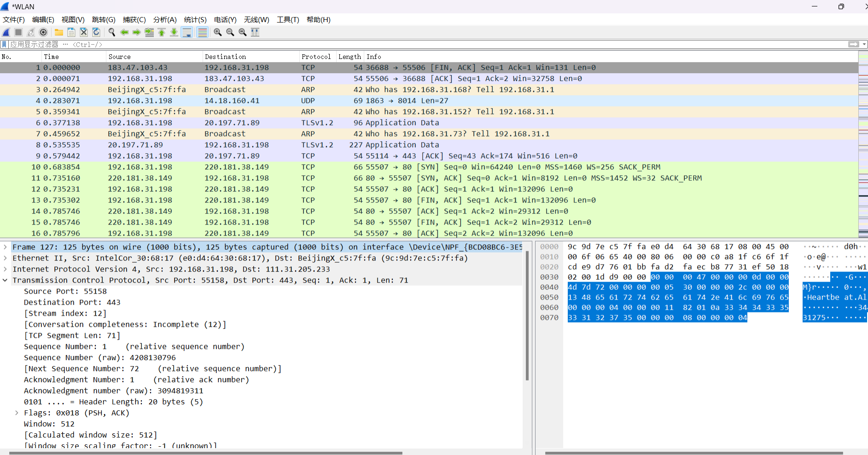Expand Internet Protocol Version 4 details
Screen dimensions: 868x455
point(5,269)
